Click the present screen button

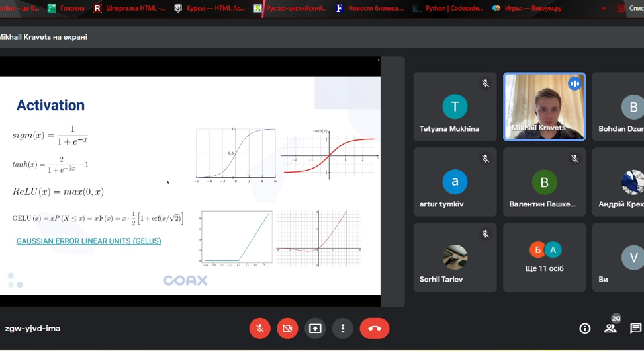coord(315,329)
